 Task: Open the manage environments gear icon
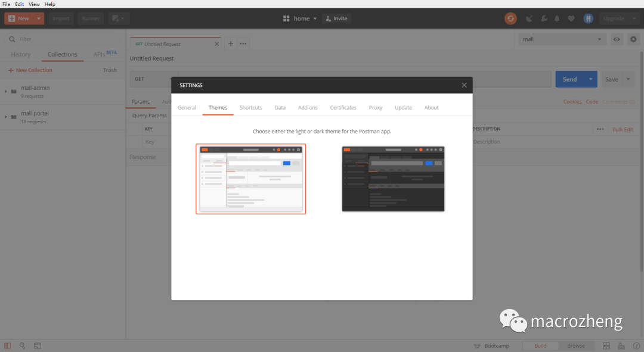click(x=633, y=39)
